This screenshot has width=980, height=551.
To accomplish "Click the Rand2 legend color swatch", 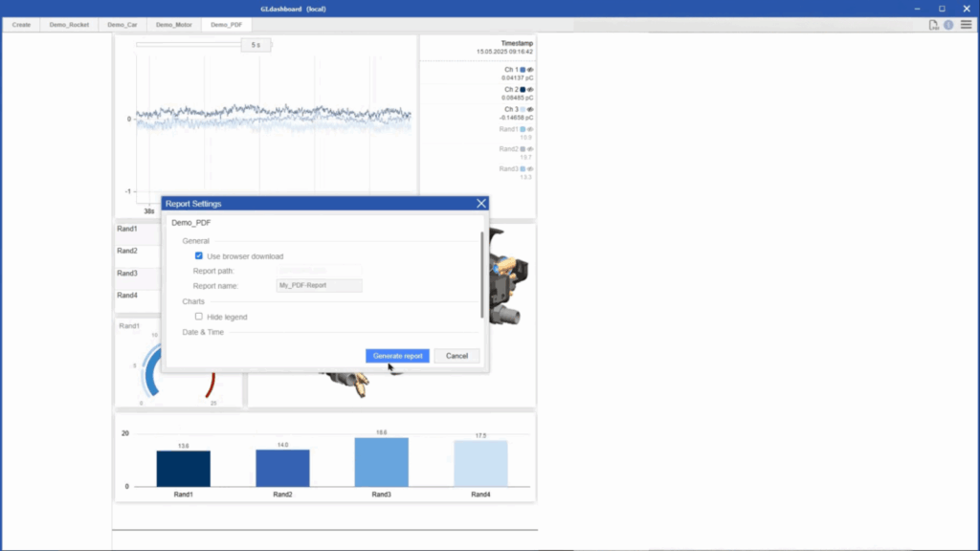I will click(523, 149).
